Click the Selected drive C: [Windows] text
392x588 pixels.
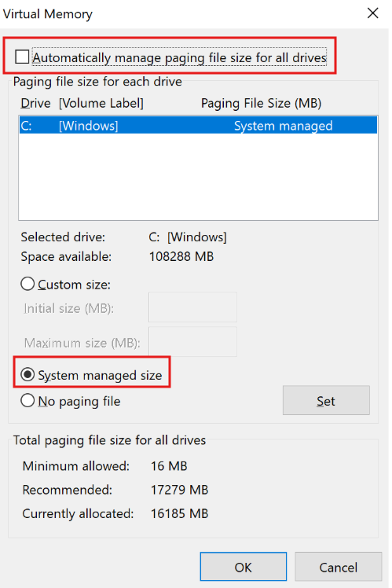(188, 237)
